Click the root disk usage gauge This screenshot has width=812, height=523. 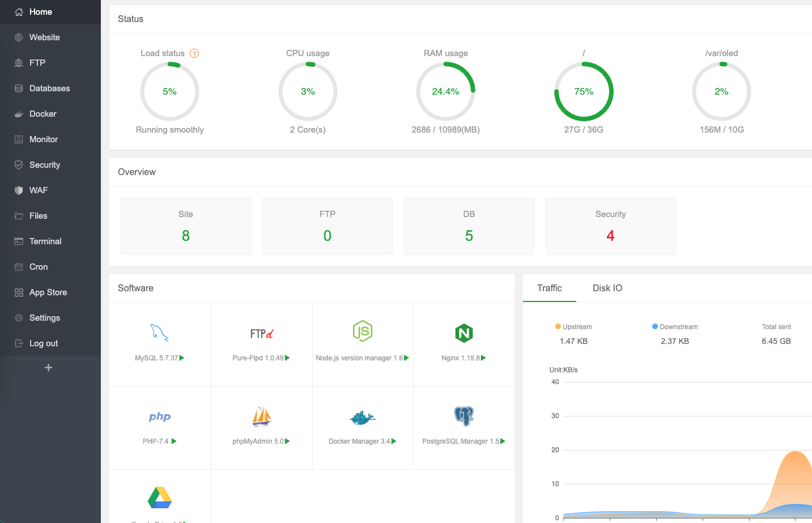coord(584,92)
